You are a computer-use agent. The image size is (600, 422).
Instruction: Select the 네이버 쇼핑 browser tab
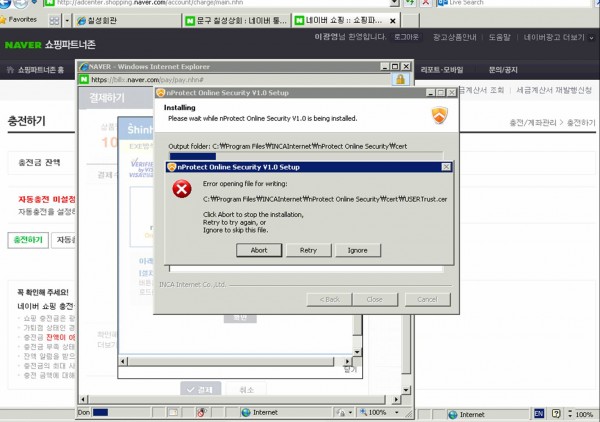coord(342,20)
